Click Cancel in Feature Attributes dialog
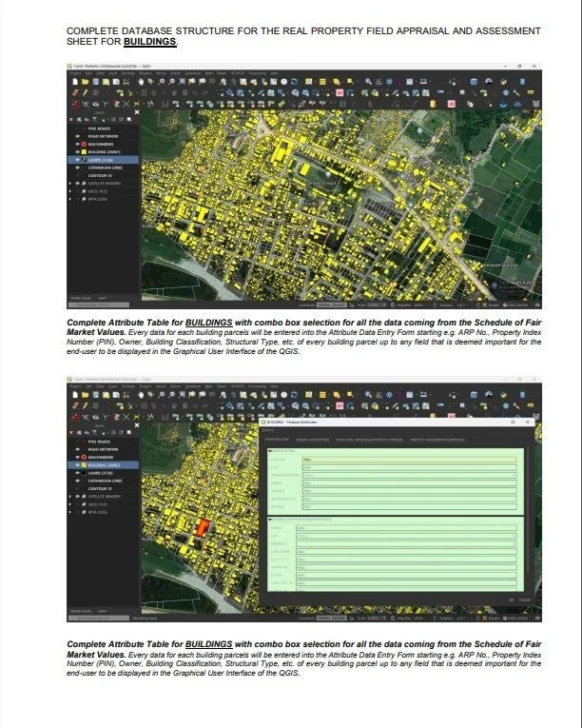582x728 pixels. [524, 600]
